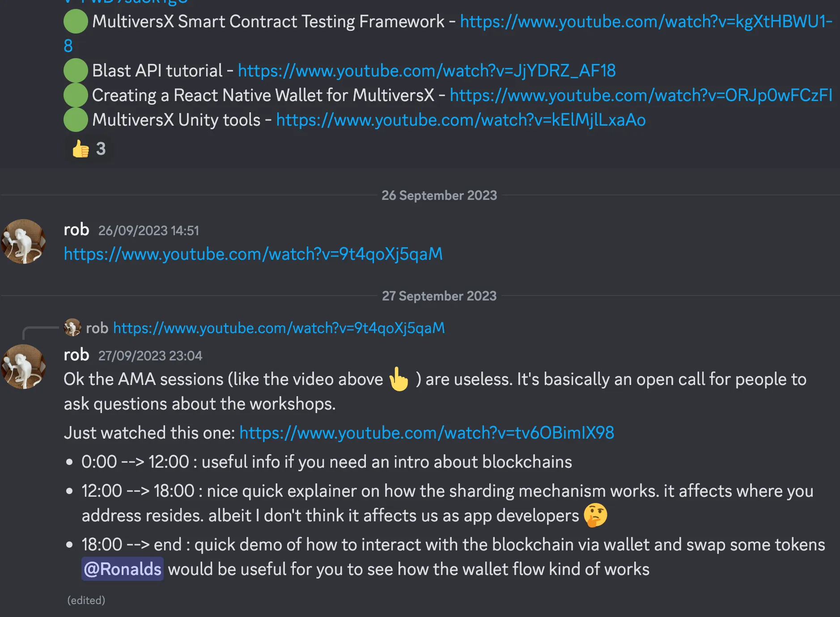Open the Blast API tutorial YouTube link
840x617 pixels.
click(426, 71)
